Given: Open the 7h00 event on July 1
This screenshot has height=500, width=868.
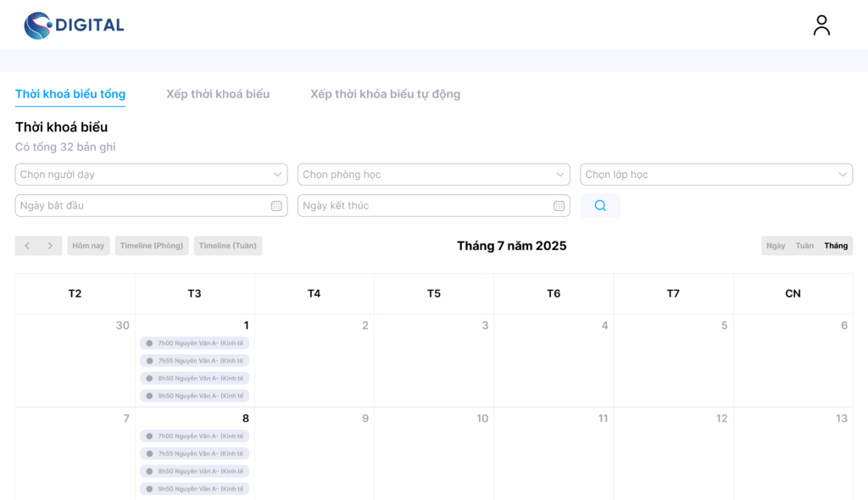Looking at the screenshot, I should (x=195, y=343).
